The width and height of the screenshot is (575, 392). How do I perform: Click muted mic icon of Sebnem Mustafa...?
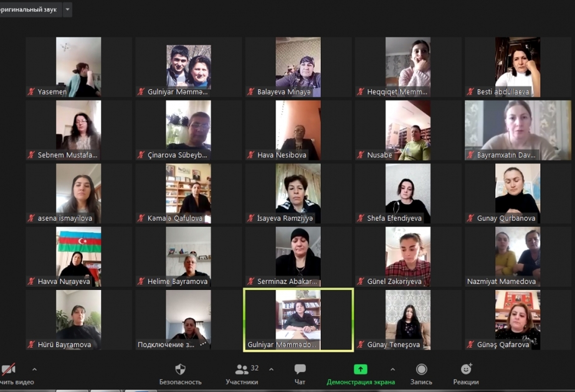[x=32, y=155]
